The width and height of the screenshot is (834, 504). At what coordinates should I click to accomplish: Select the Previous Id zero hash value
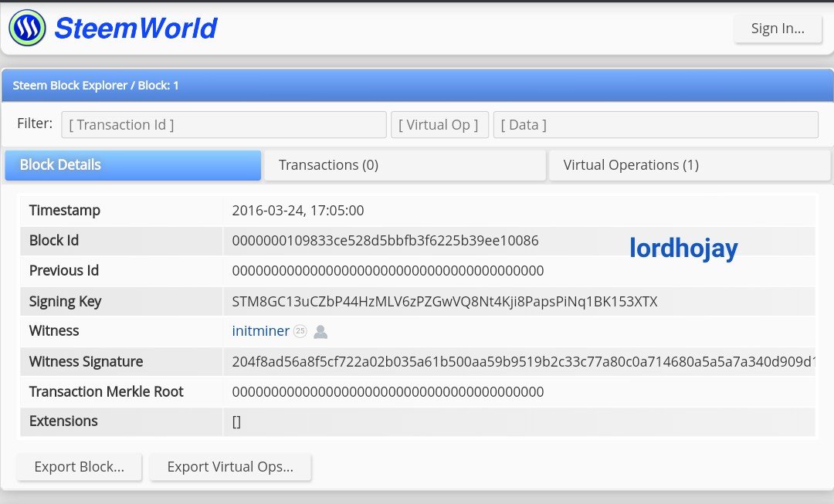coord(388,271)
